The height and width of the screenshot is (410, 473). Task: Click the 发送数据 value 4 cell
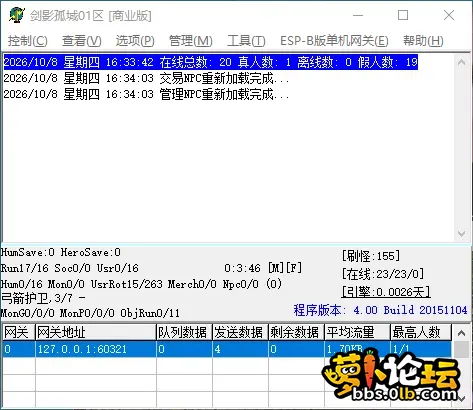pyautogui.click(x=240, y=349)
